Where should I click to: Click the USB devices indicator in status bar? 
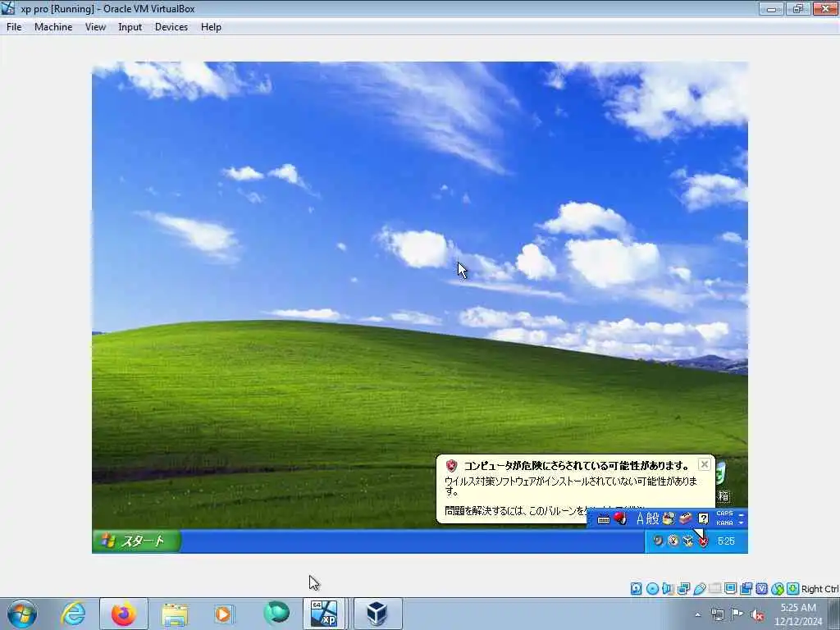point(699,589)
